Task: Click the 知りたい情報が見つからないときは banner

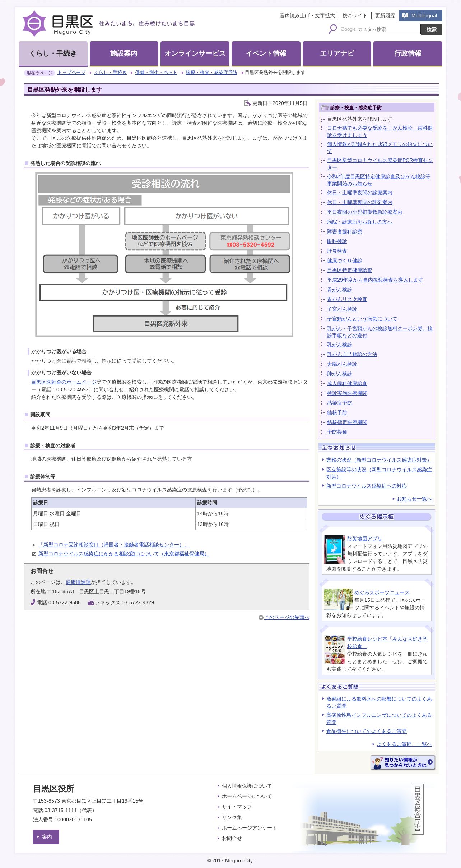Action: click(403, 762)
